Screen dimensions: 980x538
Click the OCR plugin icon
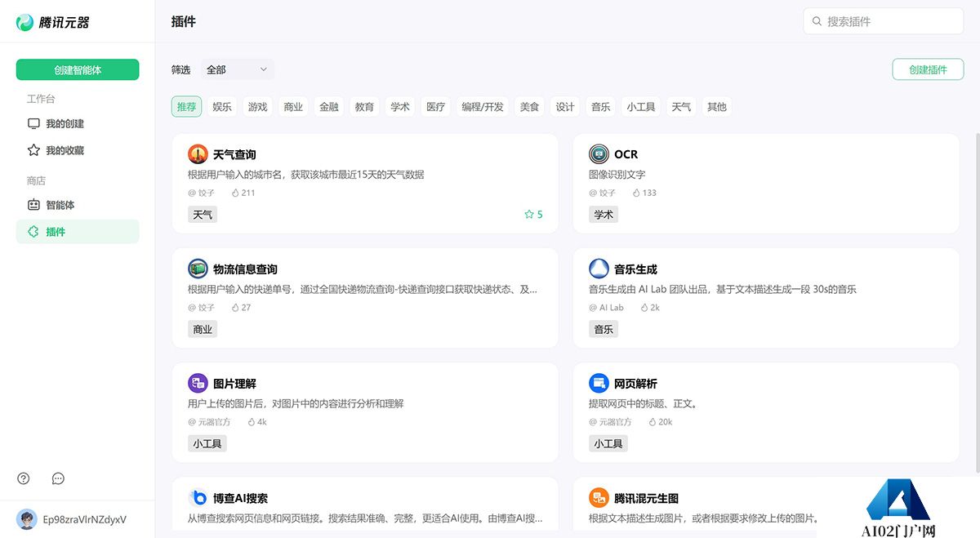click(599, 154)
